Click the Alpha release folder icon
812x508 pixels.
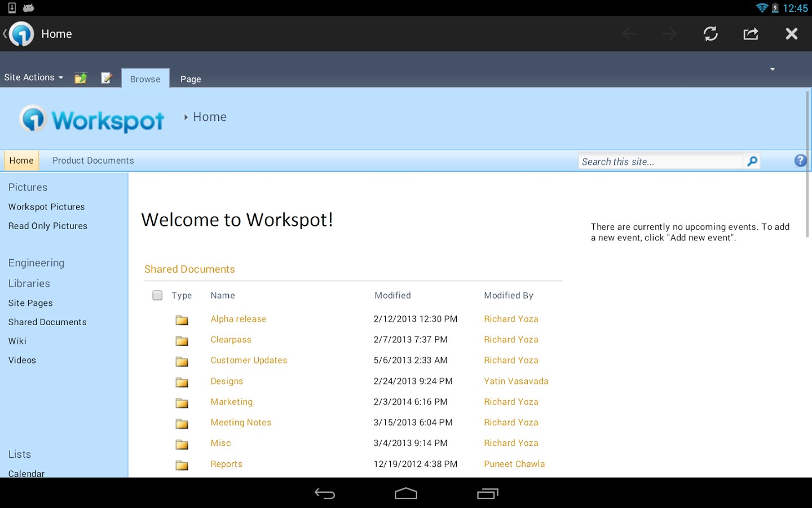point(182,320)
